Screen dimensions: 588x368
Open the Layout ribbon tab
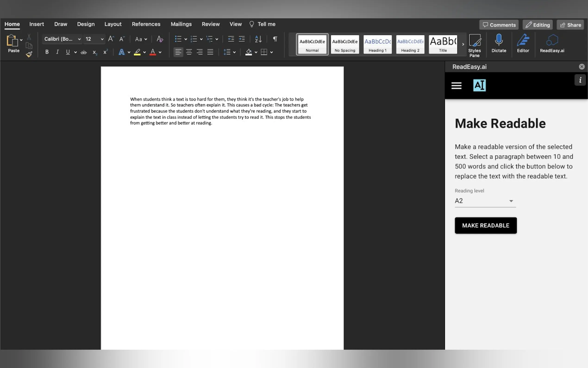(113, 24)
